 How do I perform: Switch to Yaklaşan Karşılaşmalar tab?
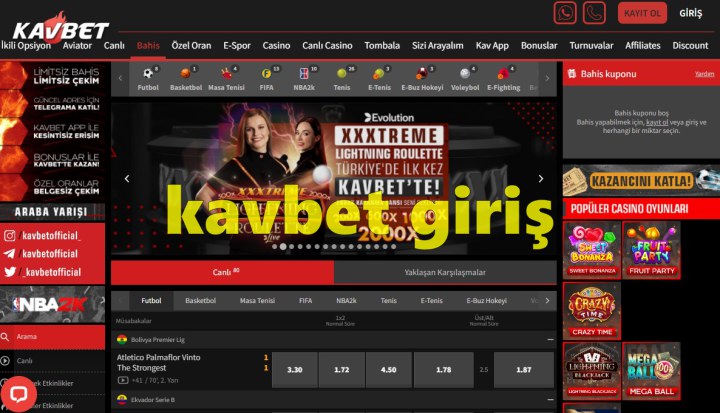tap(445, 272)
